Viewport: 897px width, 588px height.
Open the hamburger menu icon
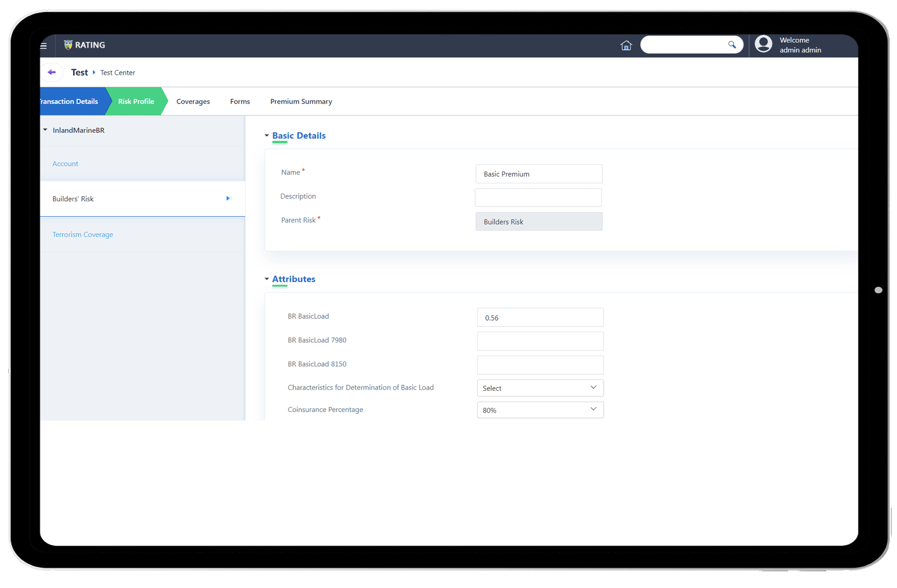44,46
